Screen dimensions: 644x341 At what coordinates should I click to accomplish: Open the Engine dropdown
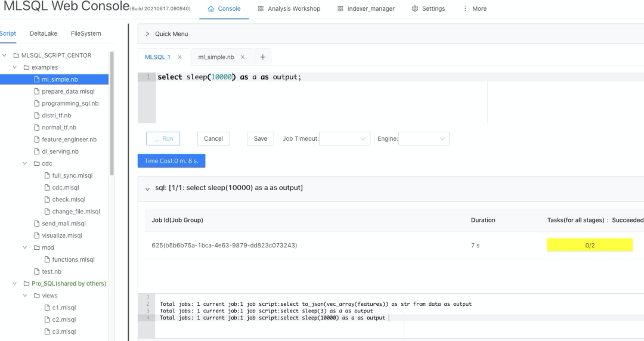point(423,139)
